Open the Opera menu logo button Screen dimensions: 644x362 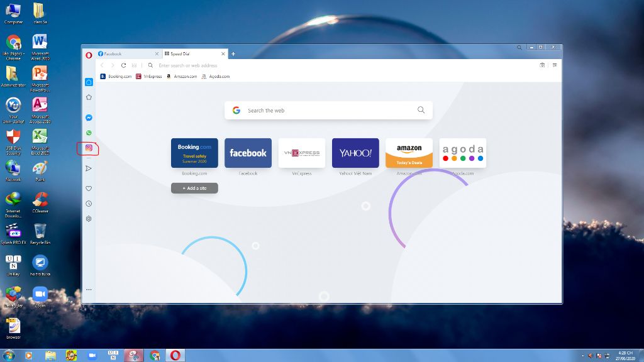[x=89, y=55]
